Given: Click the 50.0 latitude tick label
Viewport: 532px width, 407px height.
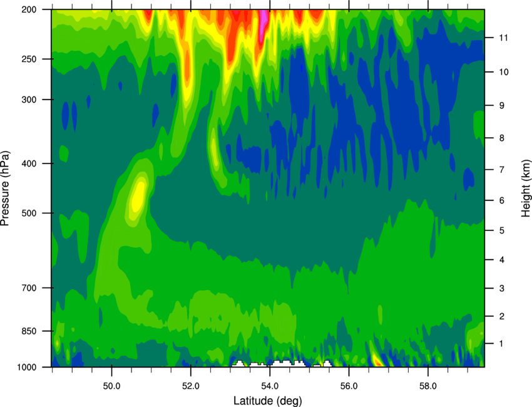Looking at the screenshot, I should [x=111, y=386].
